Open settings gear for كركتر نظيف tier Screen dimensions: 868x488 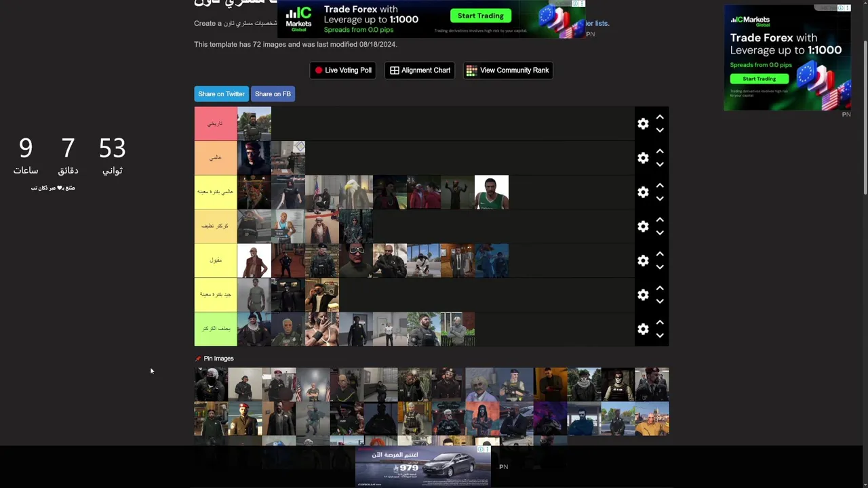[x=643, y=226]
